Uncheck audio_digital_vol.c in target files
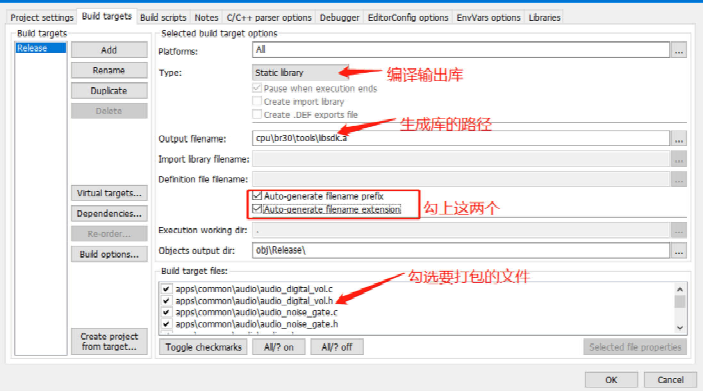This screenshot has width=703, height=391. point(166,289)
